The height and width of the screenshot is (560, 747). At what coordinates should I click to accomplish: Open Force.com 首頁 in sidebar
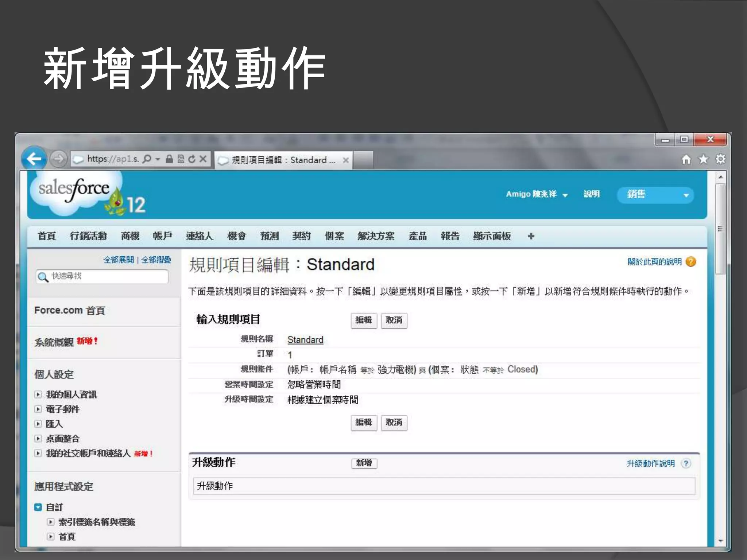click(70, 310)
